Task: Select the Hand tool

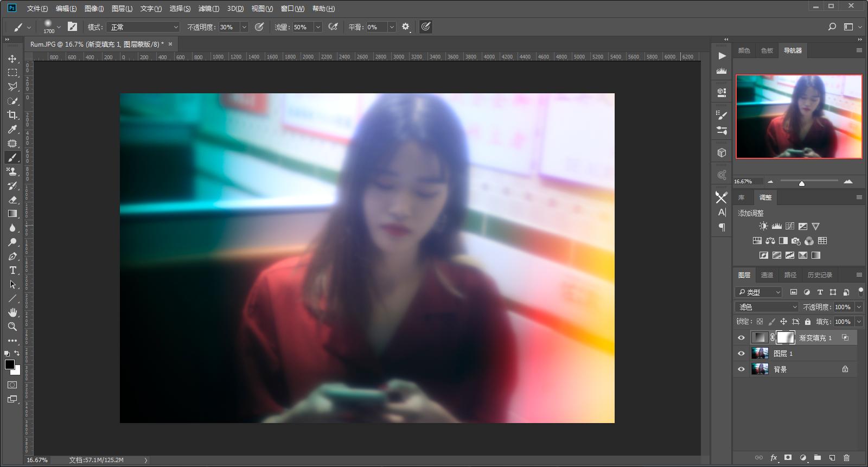Action: 12,312
